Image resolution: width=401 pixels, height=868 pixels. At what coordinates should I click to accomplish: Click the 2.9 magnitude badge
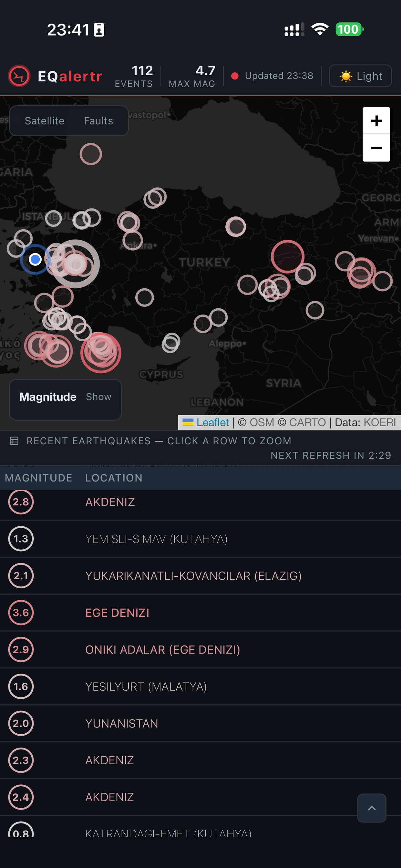click(x=21, y=649)
